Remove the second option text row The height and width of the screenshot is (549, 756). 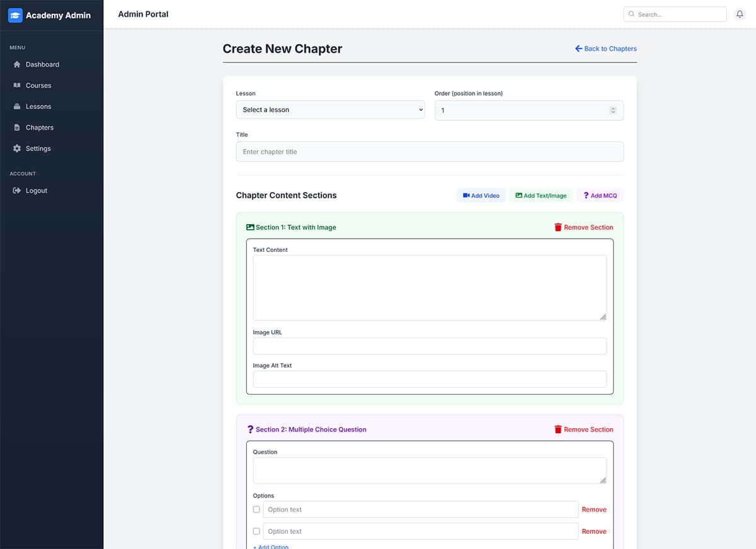click(x=594, y=531)
